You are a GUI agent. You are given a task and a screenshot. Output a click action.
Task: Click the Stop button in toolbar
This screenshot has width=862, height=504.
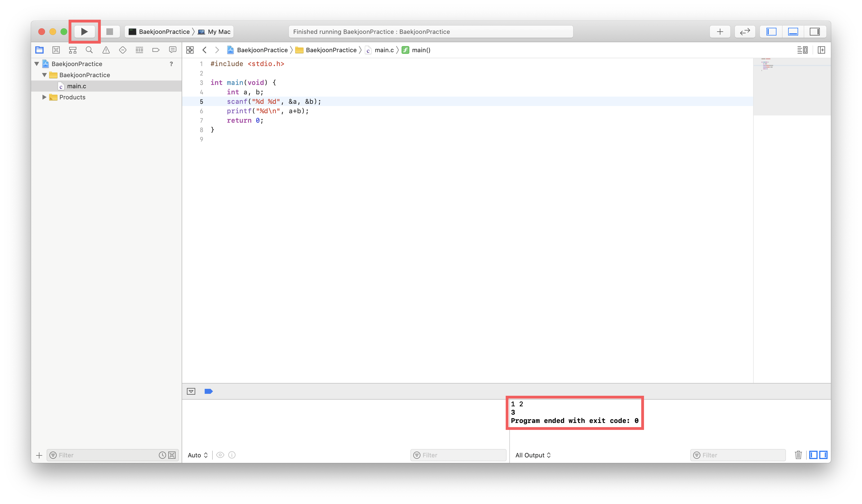tap(109, 32)
